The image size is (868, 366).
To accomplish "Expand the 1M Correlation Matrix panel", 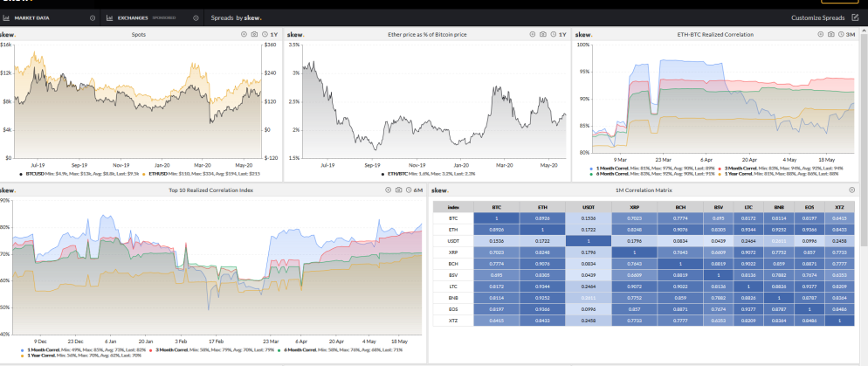I will pyautogui.click(x=851, y=190).
